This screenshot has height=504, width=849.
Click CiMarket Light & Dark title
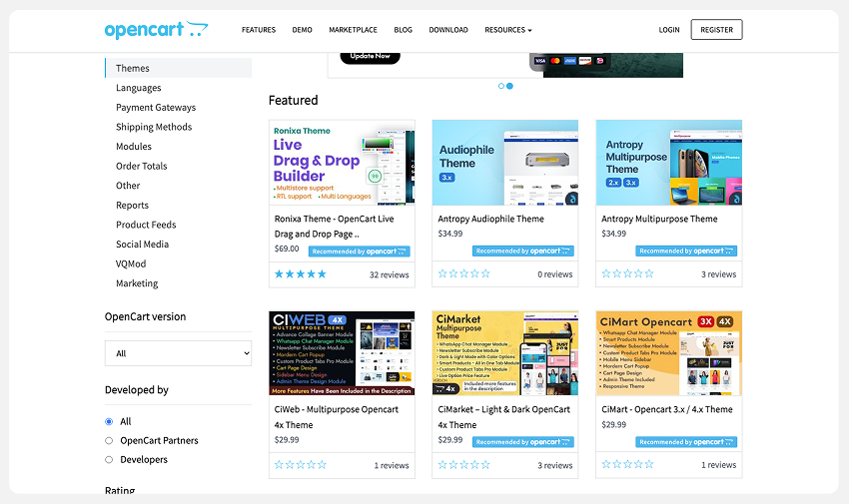pos(503,417)
